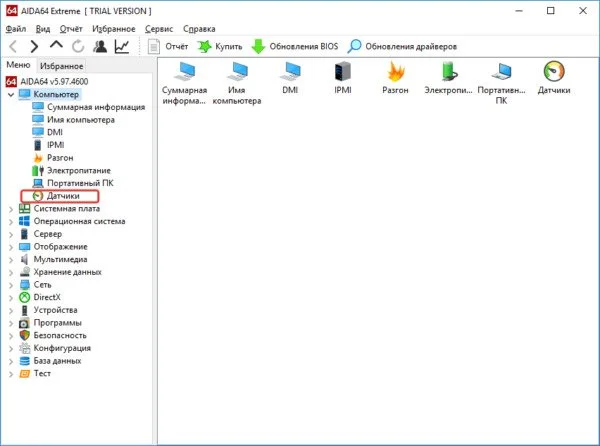Open DMI icon in right pane
Image resolution: width=600 pixels, height=446 pixels.
tap(290, 78)
